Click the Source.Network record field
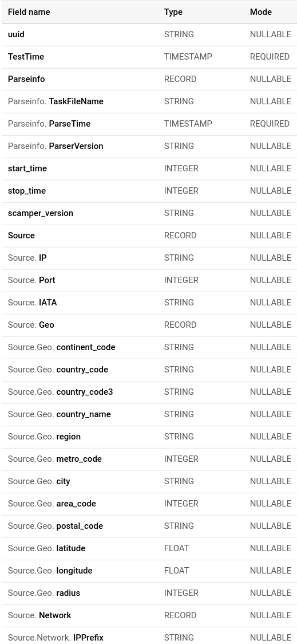 pyautogui.click(x=39, y=615)
